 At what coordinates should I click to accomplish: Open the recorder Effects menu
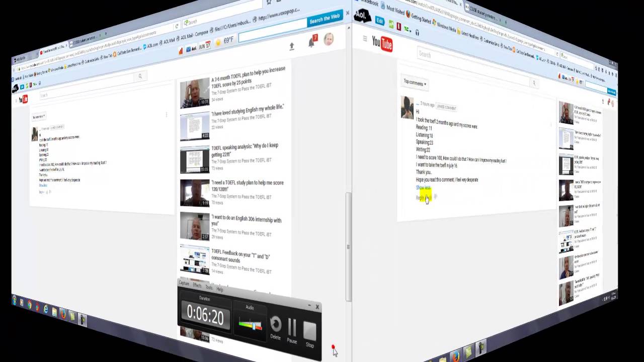[197, 286]
